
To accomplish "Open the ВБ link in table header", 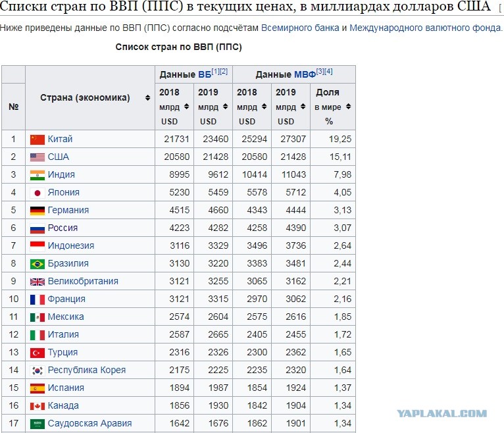I will [x=205, y=74].
